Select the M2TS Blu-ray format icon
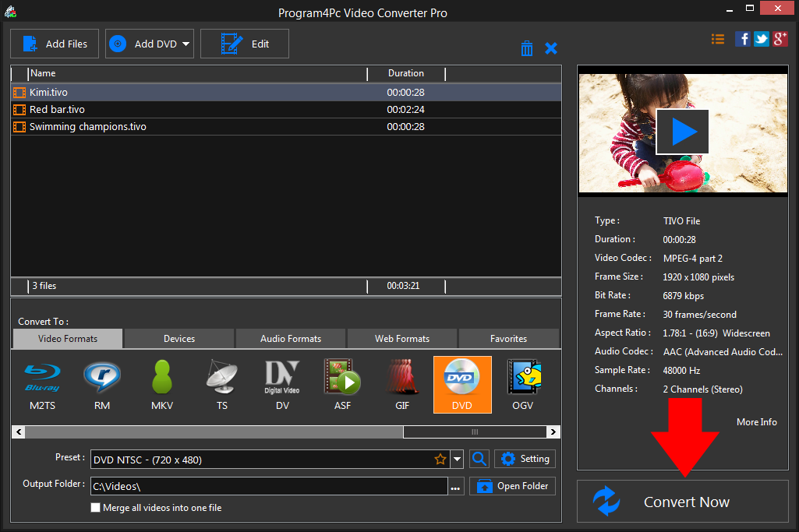This screenshot has width=799, height=532. (42, 385)
